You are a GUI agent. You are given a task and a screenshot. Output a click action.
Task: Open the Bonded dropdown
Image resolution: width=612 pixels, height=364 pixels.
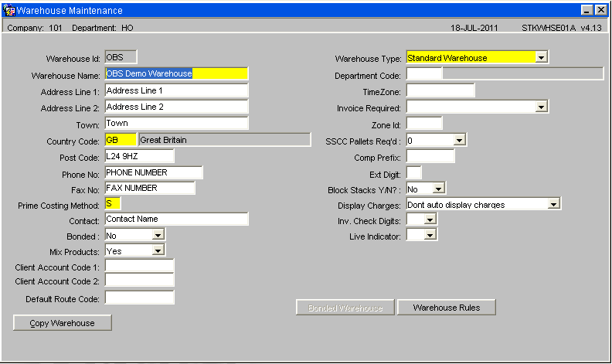(x=158, y=235)
